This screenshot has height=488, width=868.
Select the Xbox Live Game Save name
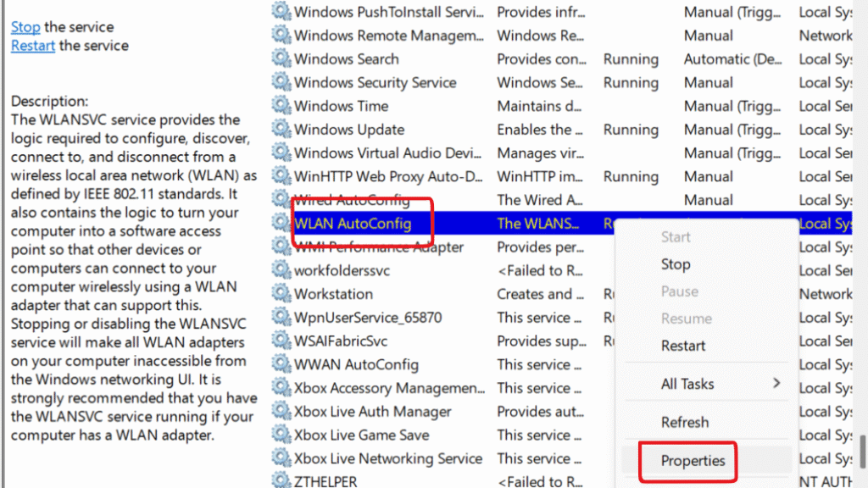coord(361,435)
